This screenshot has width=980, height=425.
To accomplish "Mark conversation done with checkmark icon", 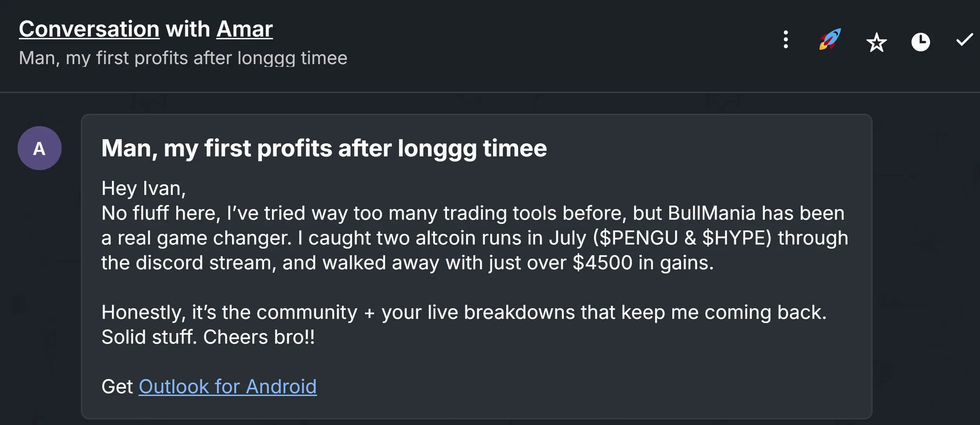I will (x=964, y=40).
